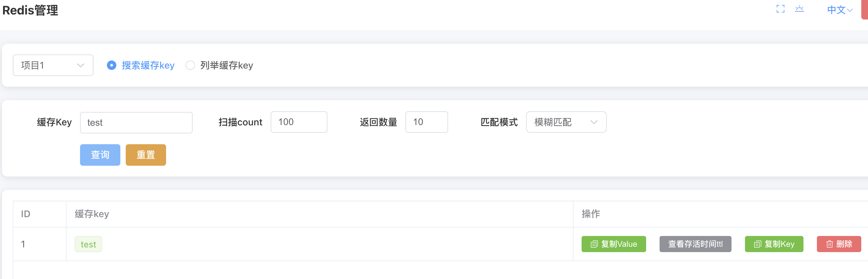The width and height of the screenshot is (868, 279).
Task: Click the 复制Value action button
Action: (x=614, y=244)
